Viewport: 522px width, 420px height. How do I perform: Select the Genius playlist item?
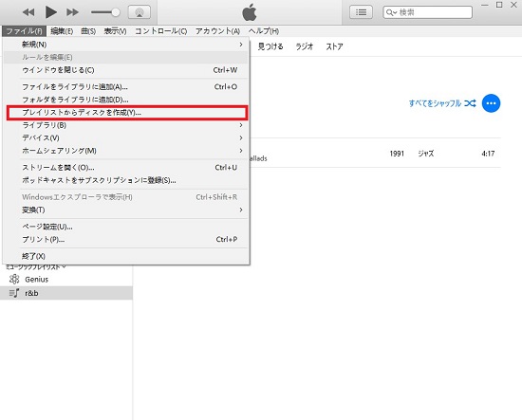click(x=66, y=280)
